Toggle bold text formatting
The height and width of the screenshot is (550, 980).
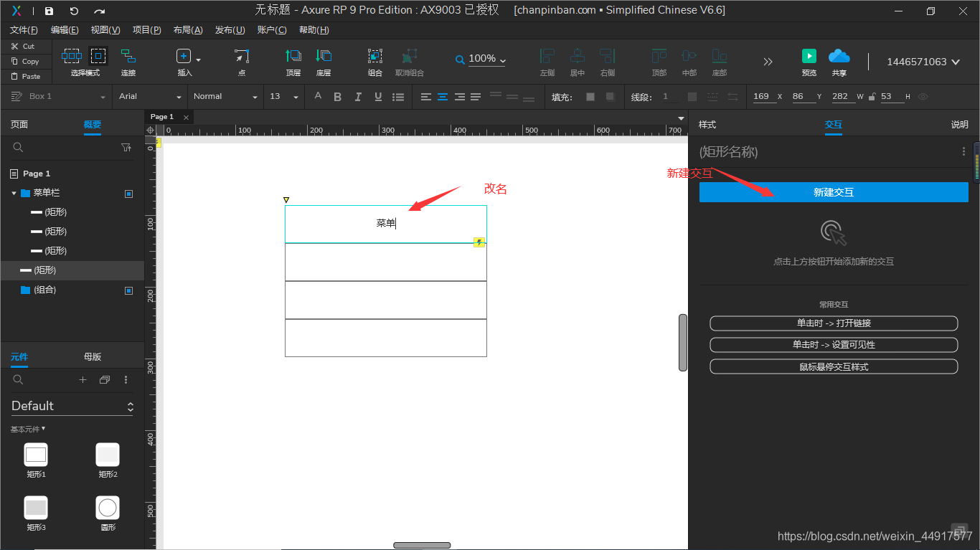coord(337,97)
